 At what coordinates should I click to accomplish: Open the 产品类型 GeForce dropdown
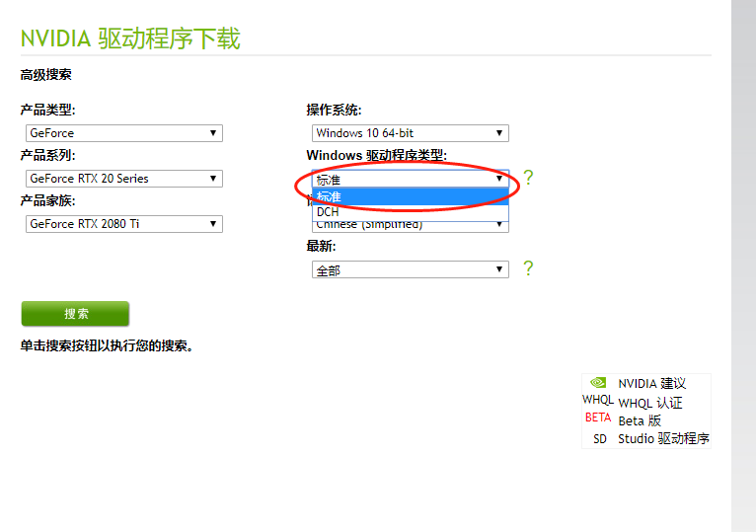(124, 133)
